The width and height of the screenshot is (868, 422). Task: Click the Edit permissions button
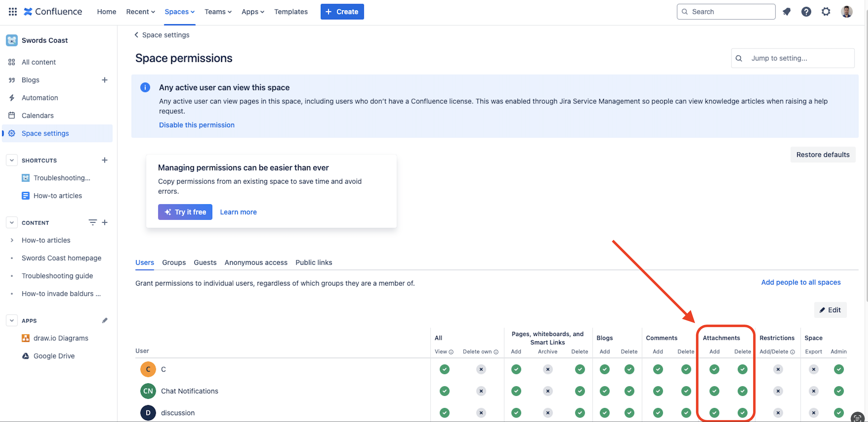tap(830, 310)
